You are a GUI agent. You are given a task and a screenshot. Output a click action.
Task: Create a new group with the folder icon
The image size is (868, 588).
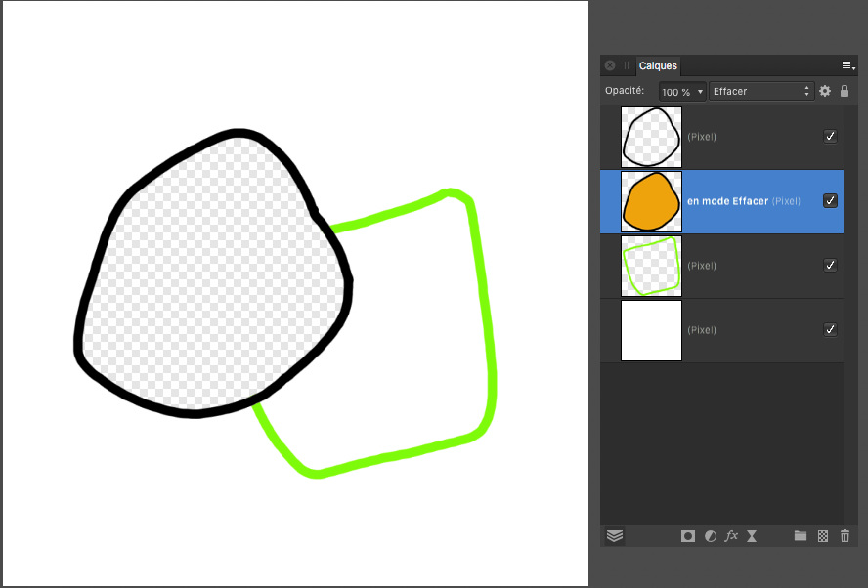[x=800, y=535]
